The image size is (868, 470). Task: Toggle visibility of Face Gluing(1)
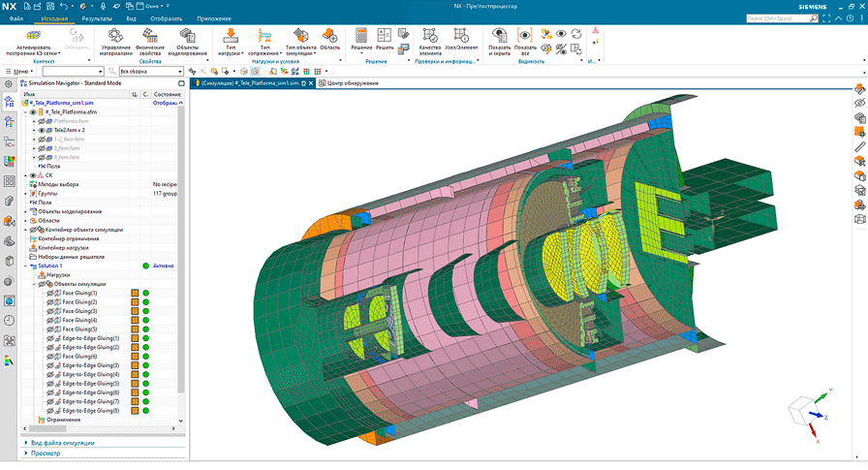[50, 293]
